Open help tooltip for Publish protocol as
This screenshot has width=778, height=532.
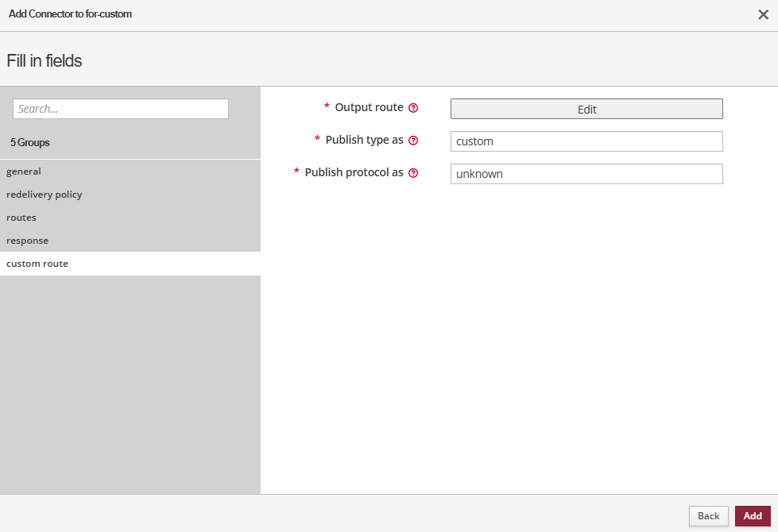[413, 173]
